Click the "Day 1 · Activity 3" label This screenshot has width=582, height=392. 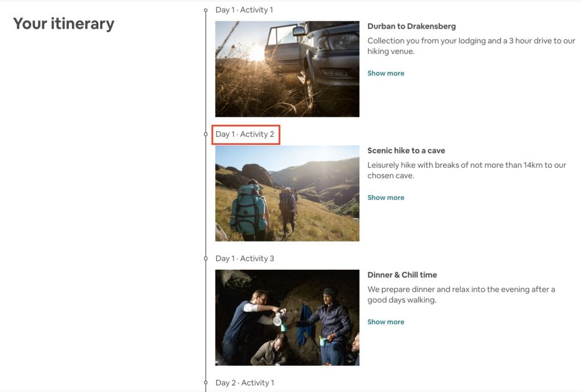[244, 258]
